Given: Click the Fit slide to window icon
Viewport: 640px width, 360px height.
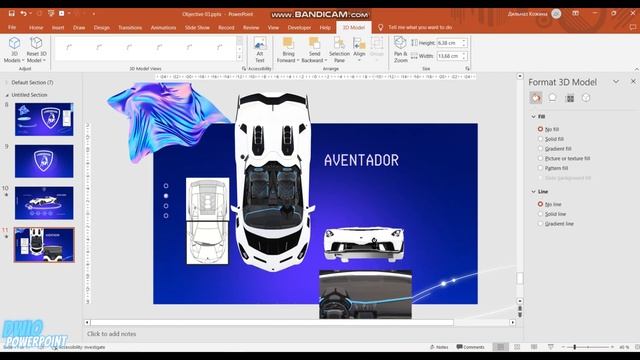Looking at the screenshot, I should tap(637, 347).
